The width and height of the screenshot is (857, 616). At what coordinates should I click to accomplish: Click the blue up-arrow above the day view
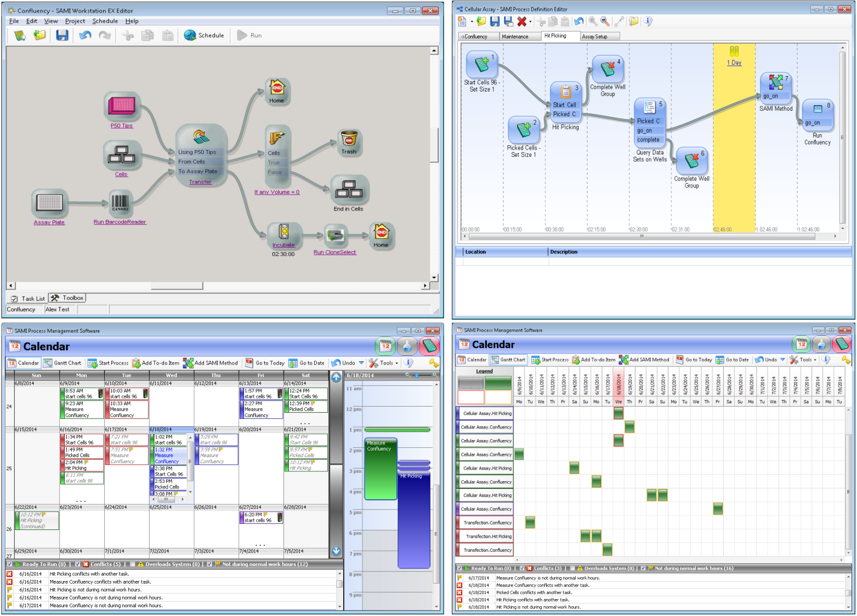(336, 377)
